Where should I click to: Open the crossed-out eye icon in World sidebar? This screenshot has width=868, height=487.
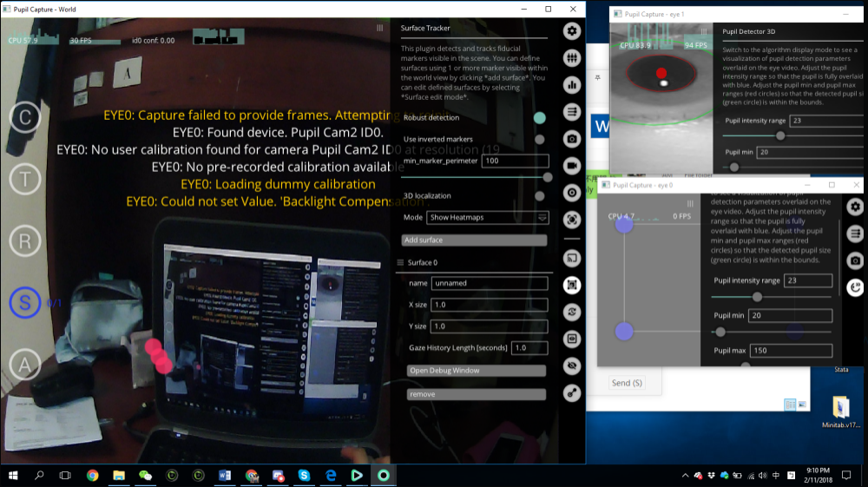click(x=572, y=365)
